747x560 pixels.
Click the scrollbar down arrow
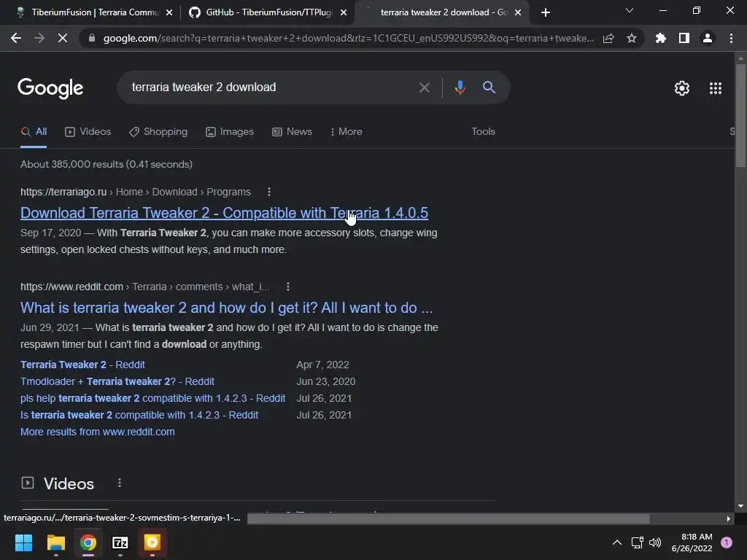pyautogui.click(x=740, y=506)
